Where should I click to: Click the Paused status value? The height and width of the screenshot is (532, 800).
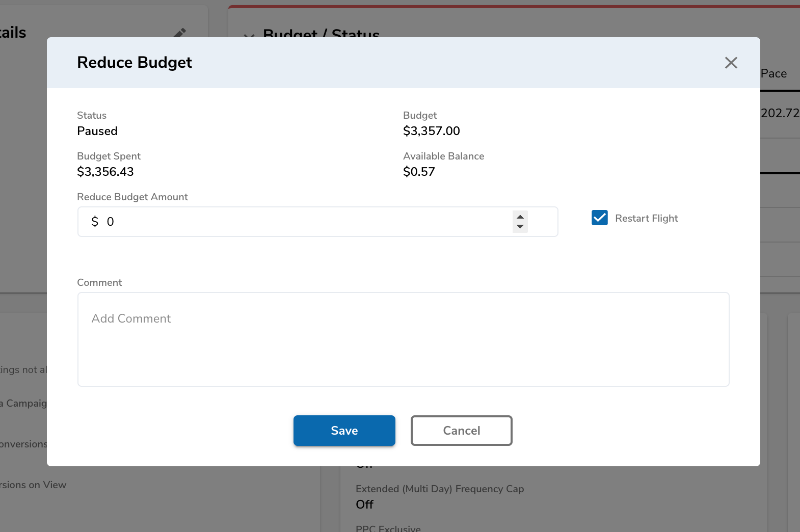pyautogui.click(x=97, y=131)
